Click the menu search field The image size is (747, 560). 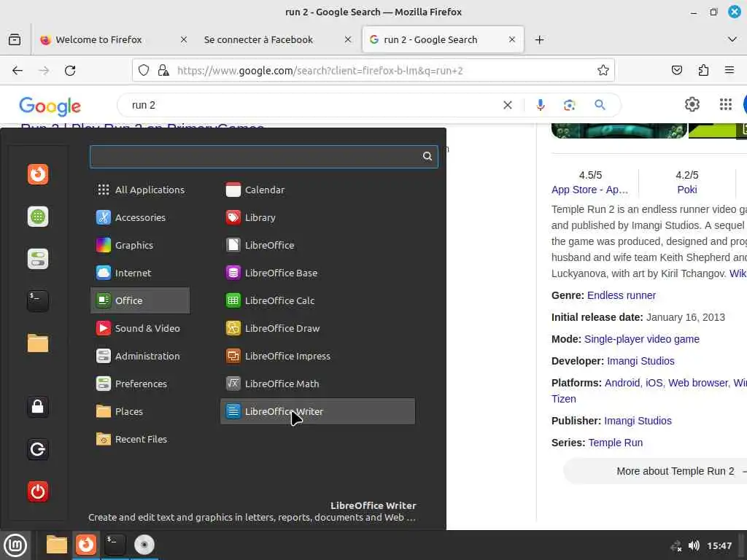coord(264,156)
